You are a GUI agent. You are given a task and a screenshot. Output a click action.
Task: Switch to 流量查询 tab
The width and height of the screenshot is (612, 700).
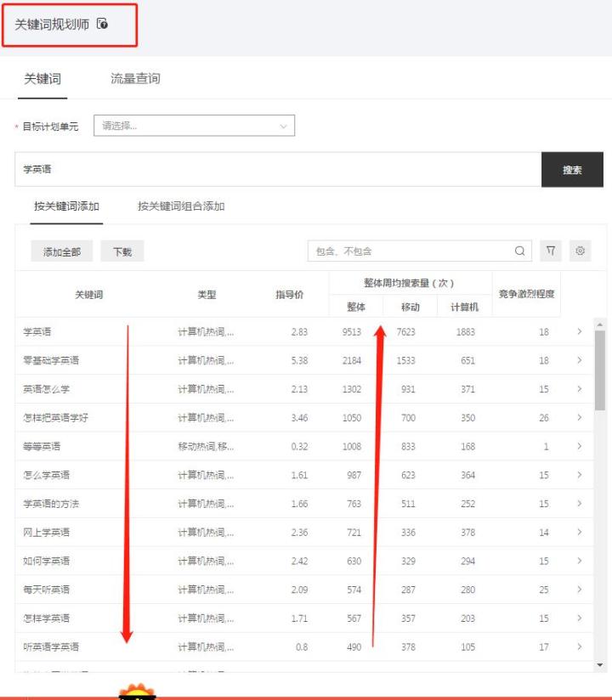tap(135, 79)
